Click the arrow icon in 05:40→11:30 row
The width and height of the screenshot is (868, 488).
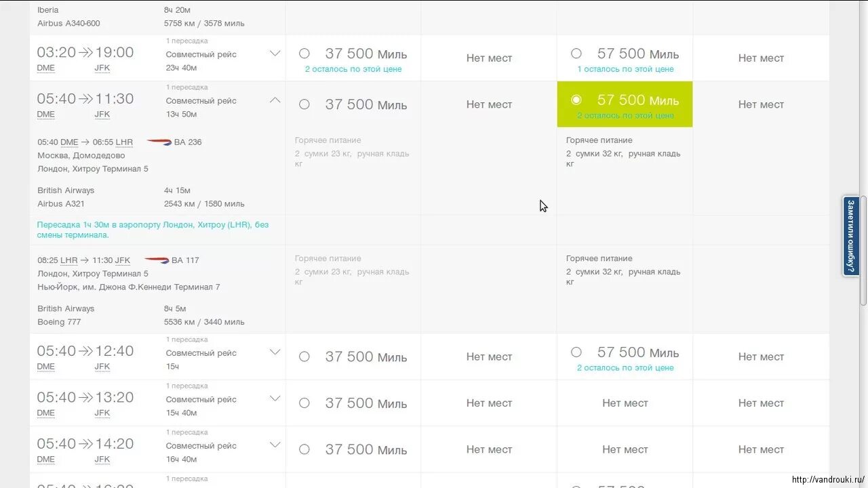[85, 98]
